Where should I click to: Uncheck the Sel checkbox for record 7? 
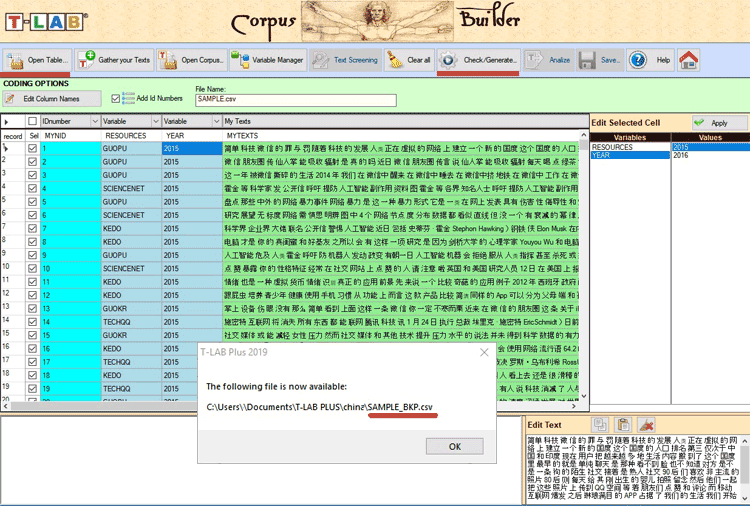pos(32,229)
